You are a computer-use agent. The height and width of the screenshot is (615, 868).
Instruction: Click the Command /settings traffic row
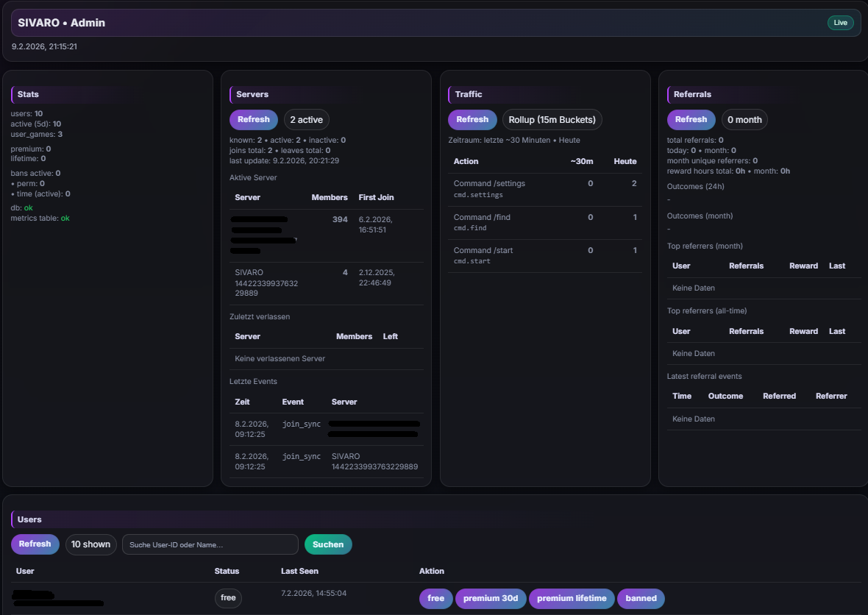tap(544, 189)
